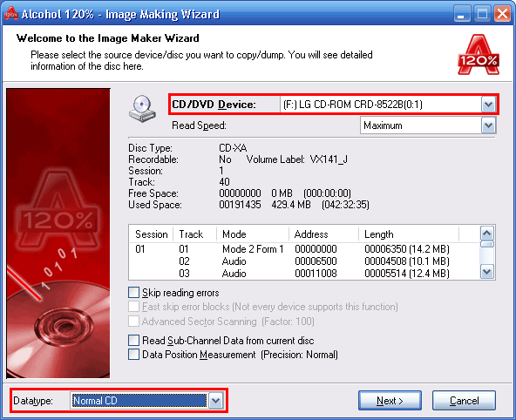Click the Read Speed label
This screenshot has height=420, width=516.
pos(199,125)
